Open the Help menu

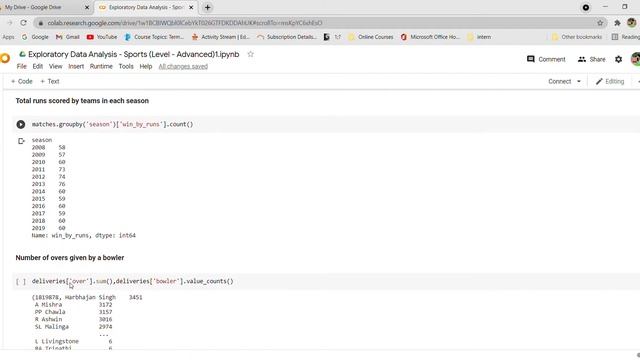coord(146,67)
